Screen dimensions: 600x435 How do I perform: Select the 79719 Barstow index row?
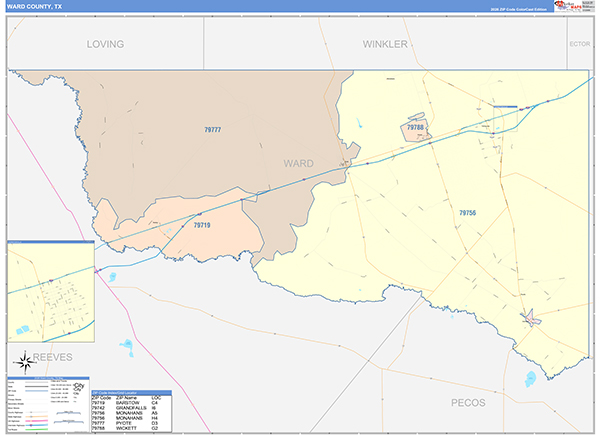pos(130,403)
